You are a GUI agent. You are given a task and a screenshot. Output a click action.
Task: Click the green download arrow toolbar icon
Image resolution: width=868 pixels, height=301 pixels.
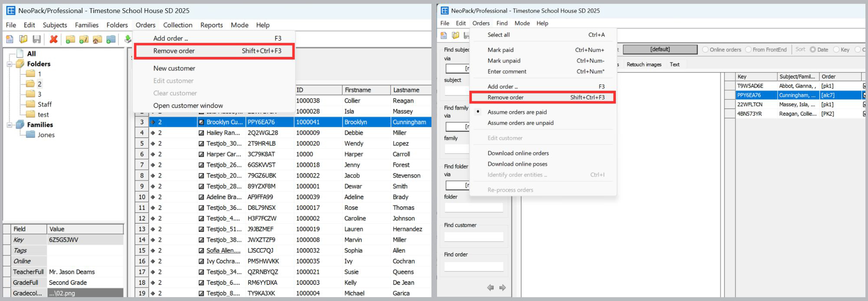coord(128,39)
